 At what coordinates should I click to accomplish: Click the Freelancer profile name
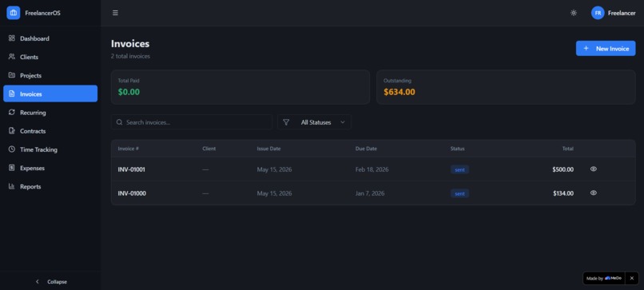tap(622, 13)
